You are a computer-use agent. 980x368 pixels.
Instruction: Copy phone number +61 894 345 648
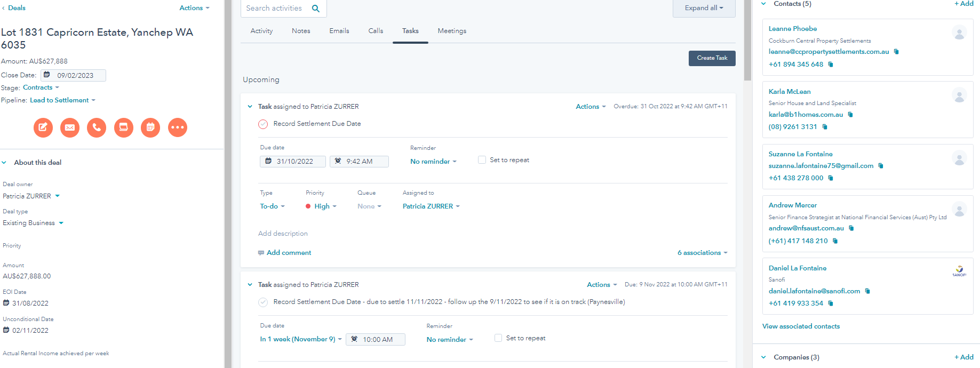[831, 65]
